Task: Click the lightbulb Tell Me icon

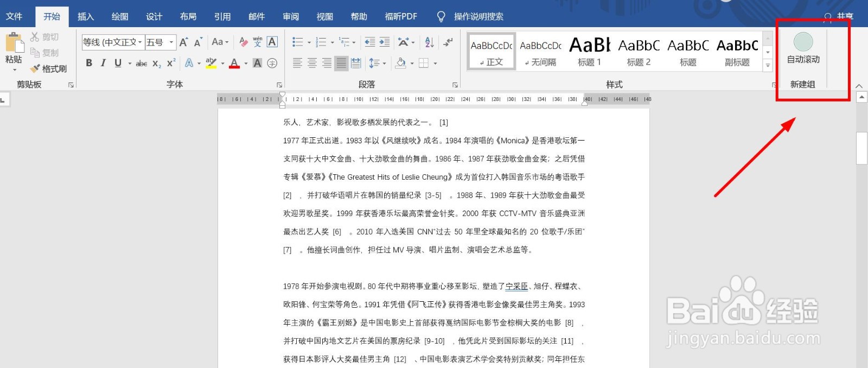Action: 441,17
